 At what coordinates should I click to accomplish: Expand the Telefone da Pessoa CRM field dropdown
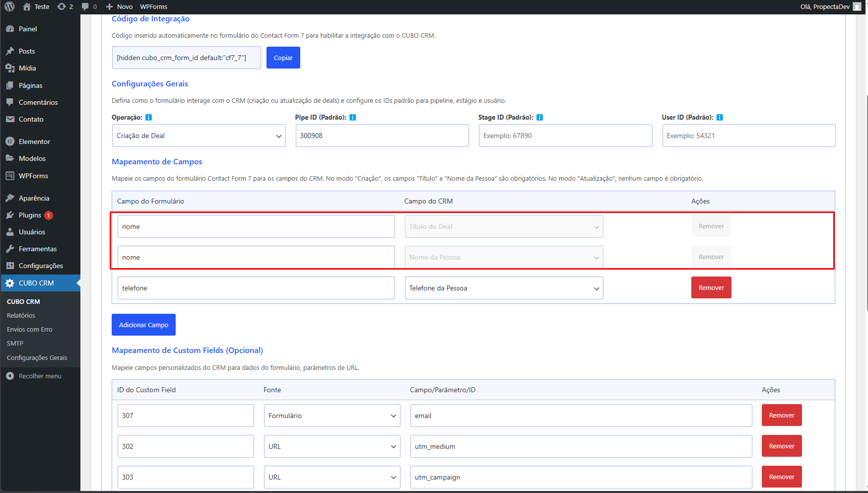504,288
